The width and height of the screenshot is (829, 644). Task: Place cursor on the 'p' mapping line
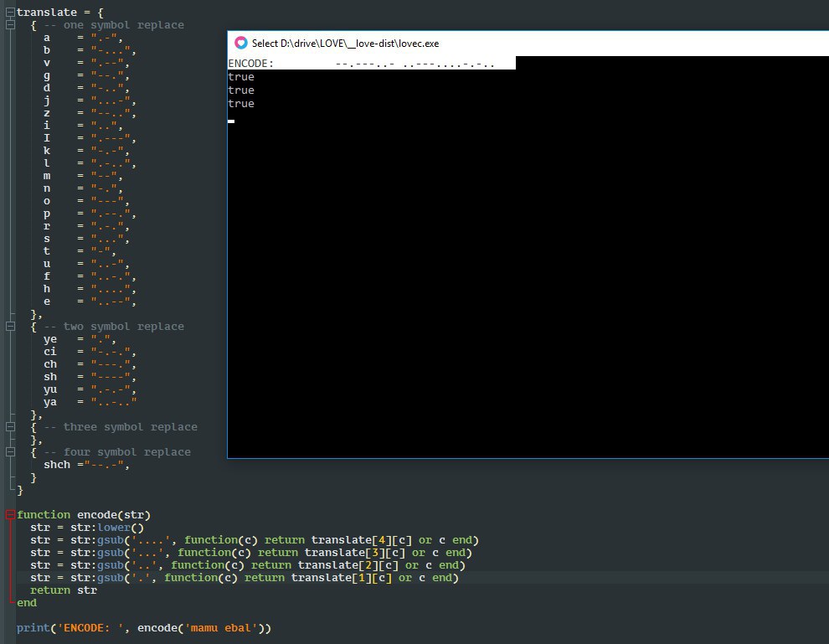90,214
